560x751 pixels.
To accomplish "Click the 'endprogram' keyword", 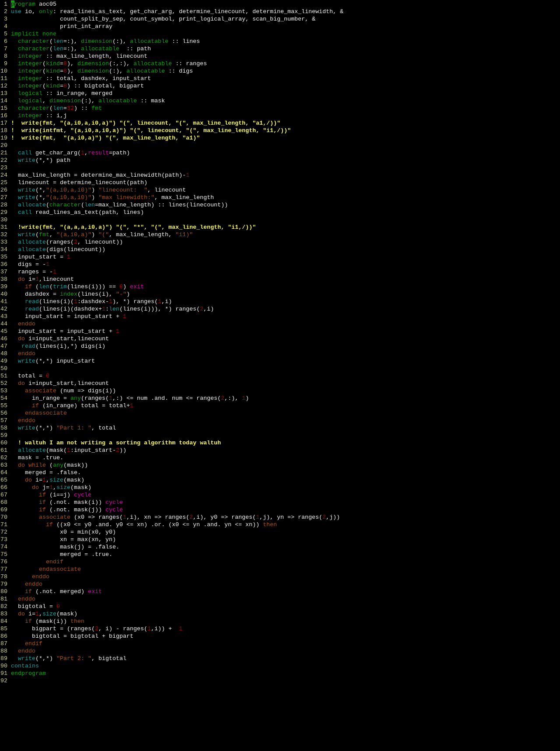I will coord(28,673).
